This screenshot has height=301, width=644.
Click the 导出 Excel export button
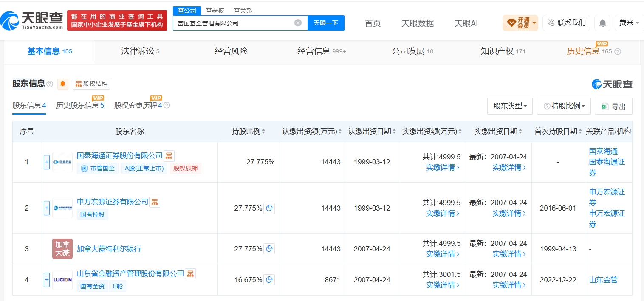613,106
